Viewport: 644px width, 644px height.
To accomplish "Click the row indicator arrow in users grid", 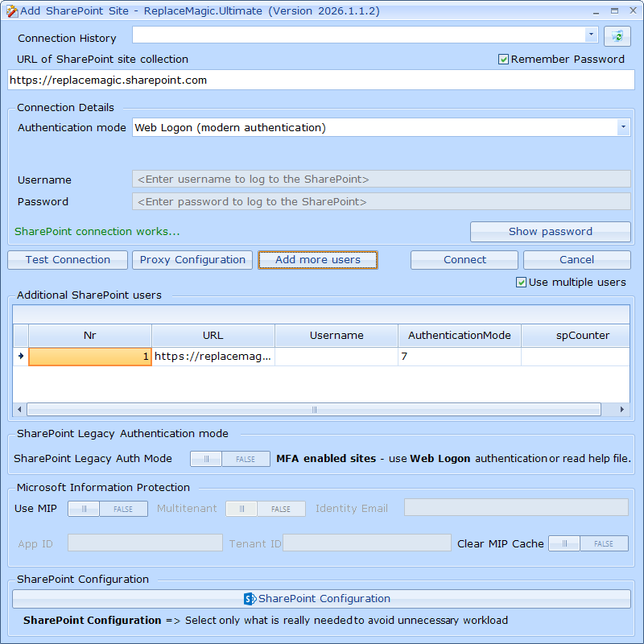I will (x=21, y=356).
